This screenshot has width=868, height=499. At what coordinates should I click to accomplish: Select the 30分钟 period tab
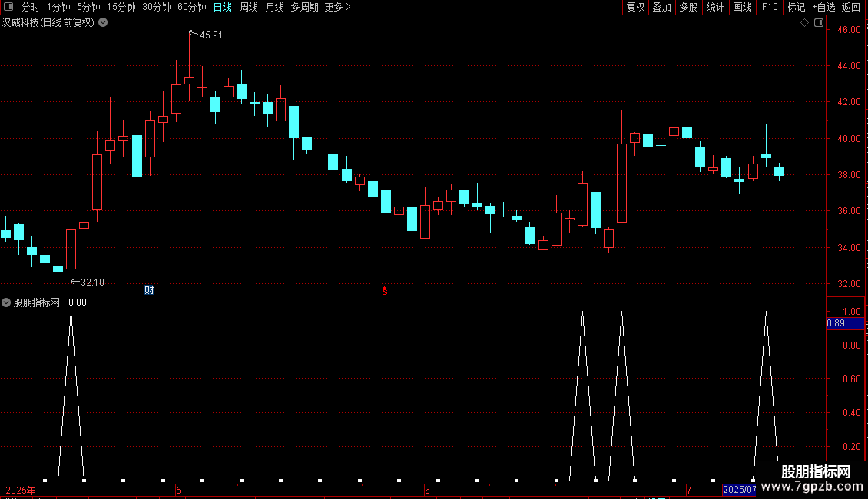pyautogui.click(x=157, y=7)
